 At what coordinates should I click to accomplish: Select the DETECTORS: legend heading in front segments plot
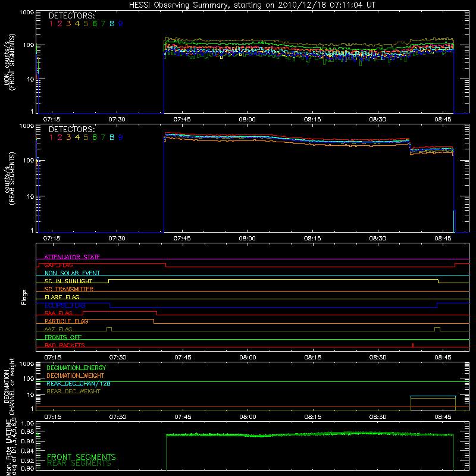72,15
